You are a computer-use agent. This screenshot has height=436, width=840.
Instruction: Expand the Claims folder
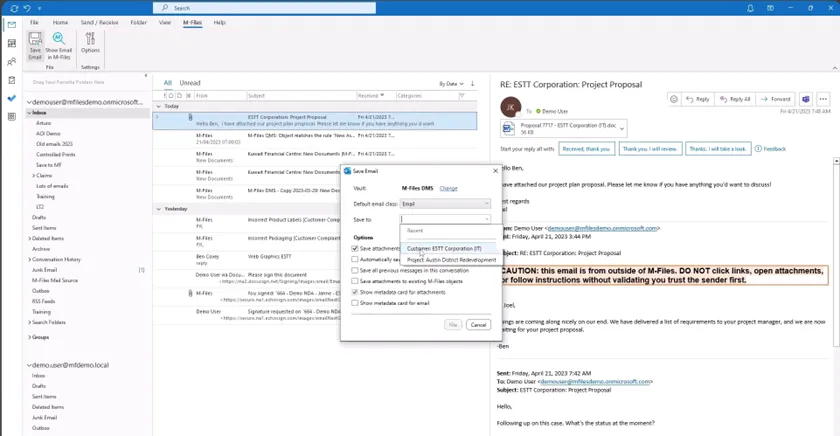33,176
